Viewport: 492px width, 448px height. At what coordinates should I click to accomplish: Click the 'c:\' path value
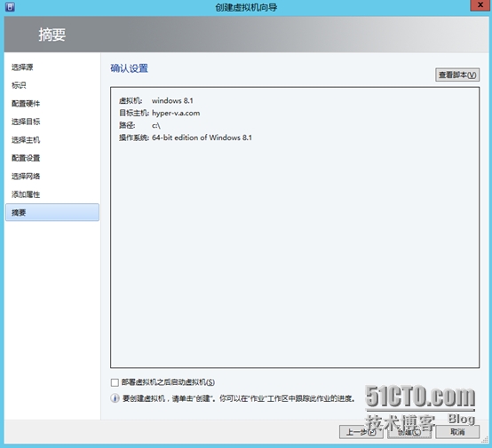point(156,125)
